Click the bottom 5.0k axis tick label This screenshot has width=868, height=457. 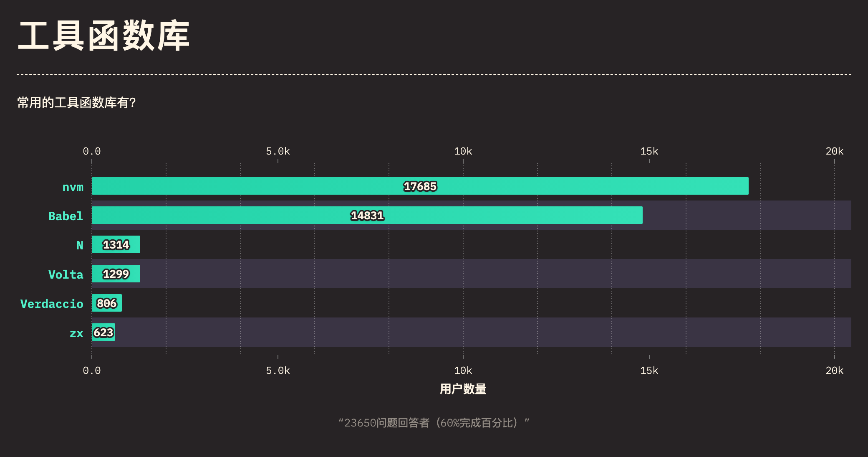[x=278, y=371]
